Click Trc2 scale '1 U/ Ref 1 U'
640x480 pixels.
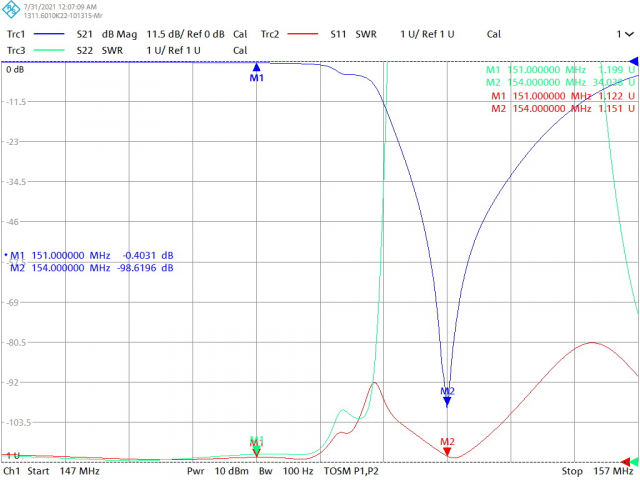point(427,34)
